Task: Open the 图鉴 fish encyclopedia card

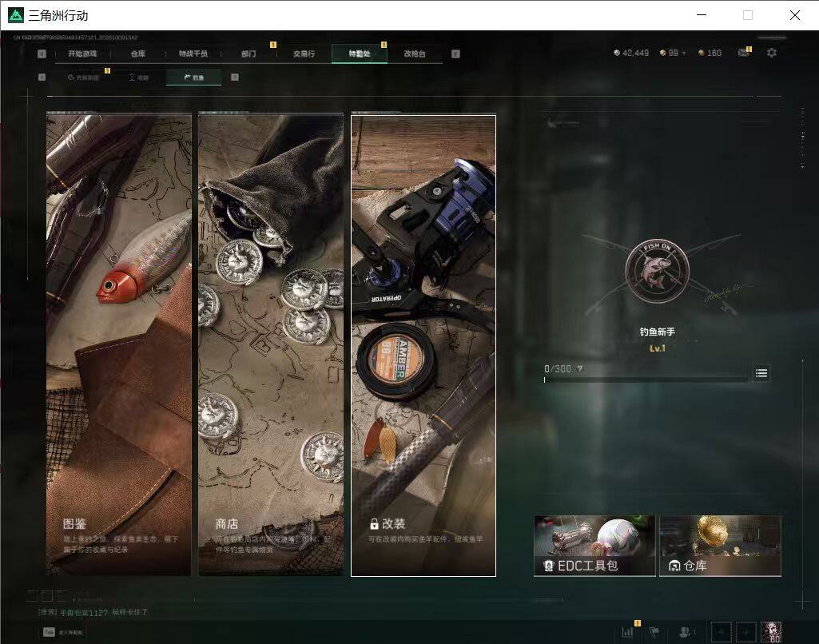Action: tap(118, 344)
